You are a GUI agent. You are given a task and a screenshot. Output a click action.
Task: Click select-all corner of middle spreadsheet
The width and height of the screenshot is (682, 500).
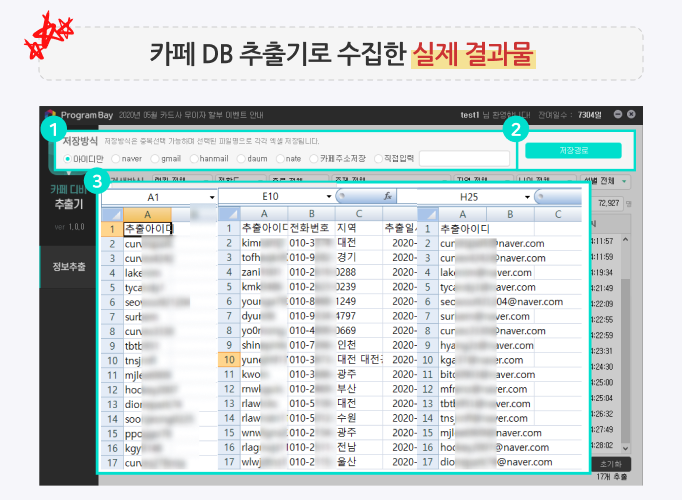coord(228,214)
